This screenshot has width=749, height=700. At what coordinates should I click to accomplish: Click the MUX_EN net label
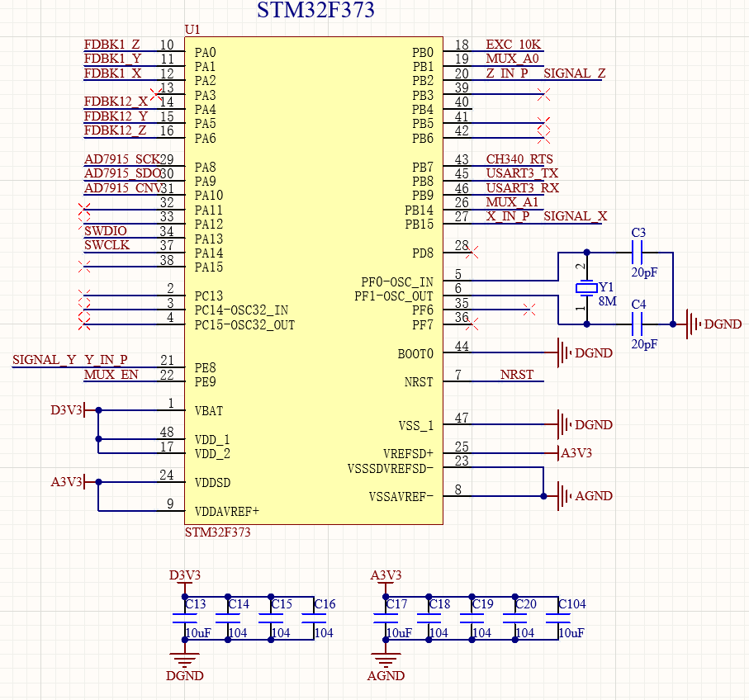111,375
